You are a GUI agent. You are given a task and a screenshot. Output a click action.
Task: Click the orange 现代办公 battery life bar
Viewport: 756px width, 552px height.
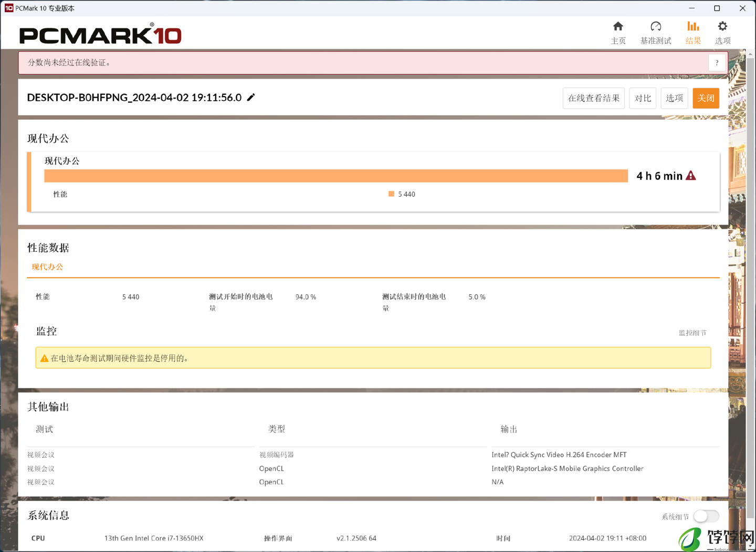point(336,176)
